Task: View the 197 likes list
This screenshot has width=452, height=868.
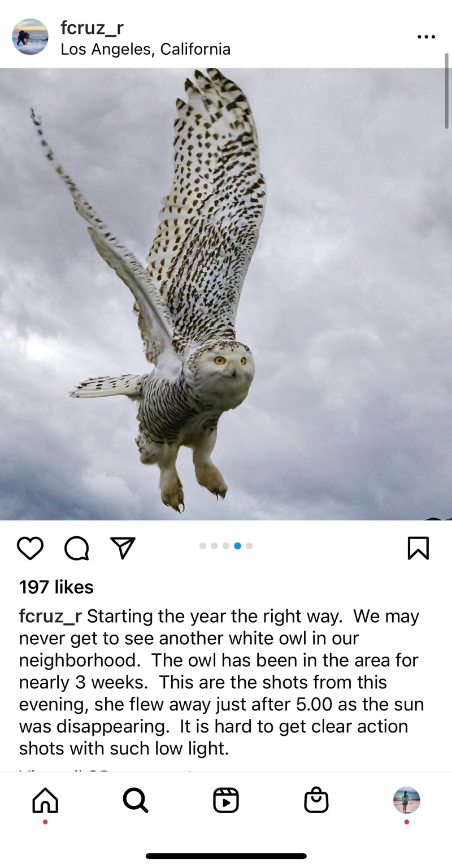Action: pos(56,587)
